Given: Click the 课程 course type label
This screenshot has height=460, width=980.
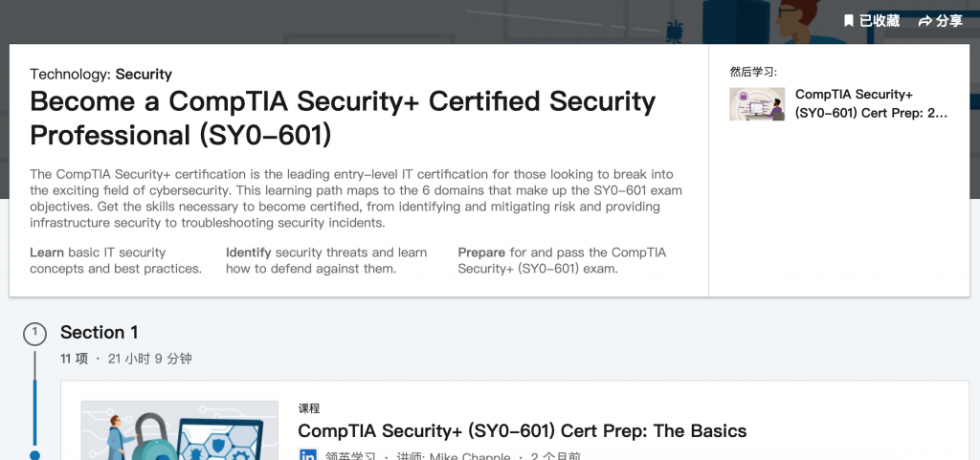Looking at the screenshot, I should coord(309,408).
